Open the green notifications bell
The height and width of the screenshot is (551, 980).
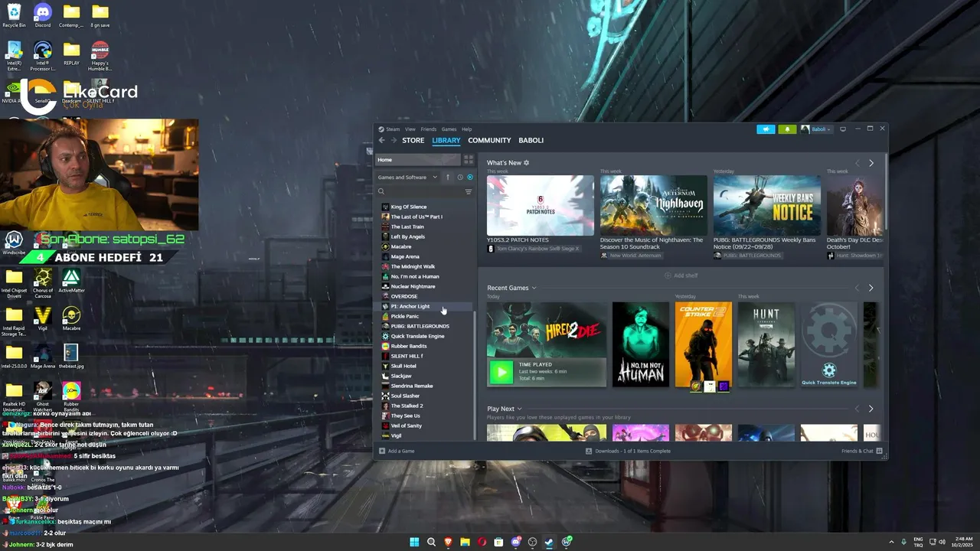point(787,129)
